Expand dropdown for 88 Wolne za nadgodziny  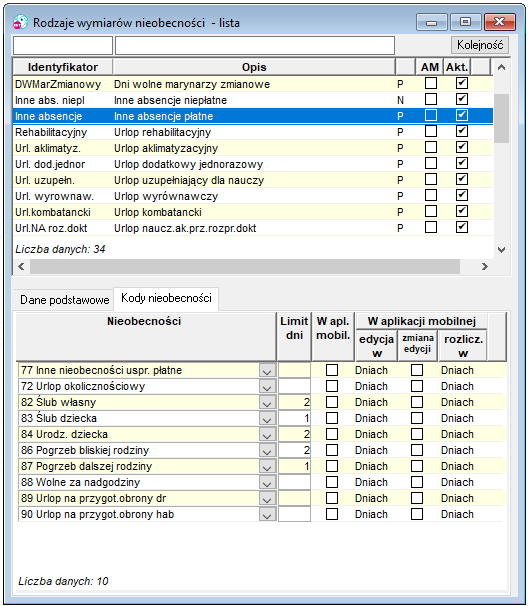[x=267, y=483]
